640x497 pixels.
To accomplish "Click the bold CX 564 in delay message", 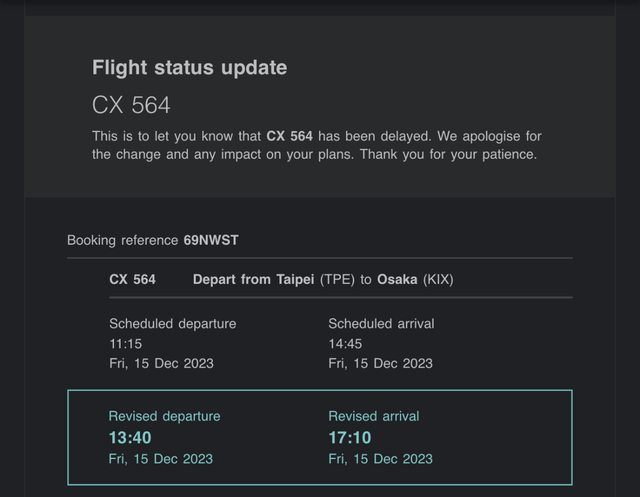I will (x=290, y=135).
